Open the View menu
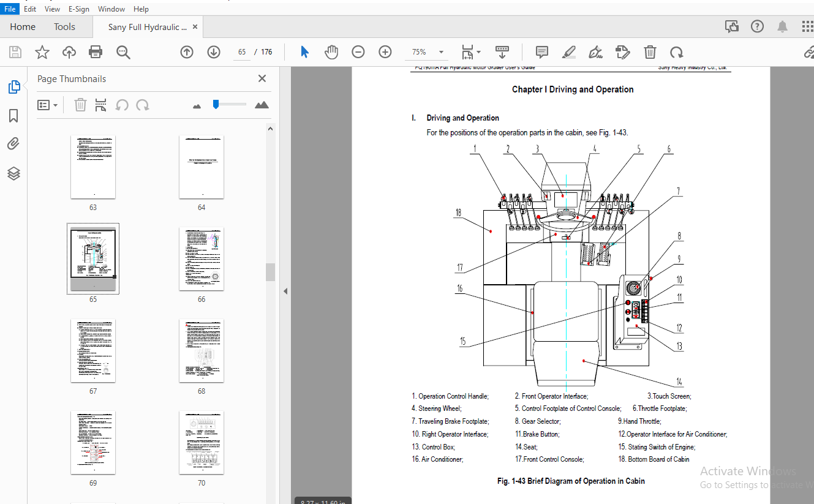This screenshot has height=504, width=814. click(53, 9)
